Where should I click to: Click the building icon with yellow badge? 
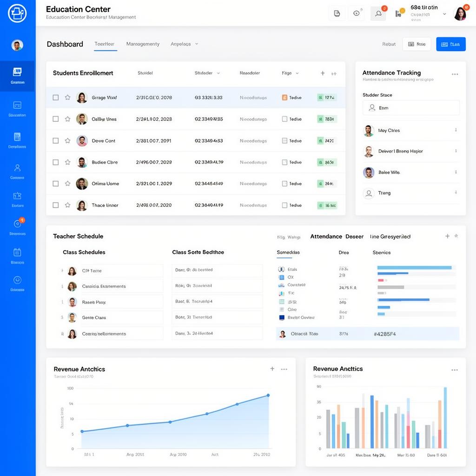[399, 13]
